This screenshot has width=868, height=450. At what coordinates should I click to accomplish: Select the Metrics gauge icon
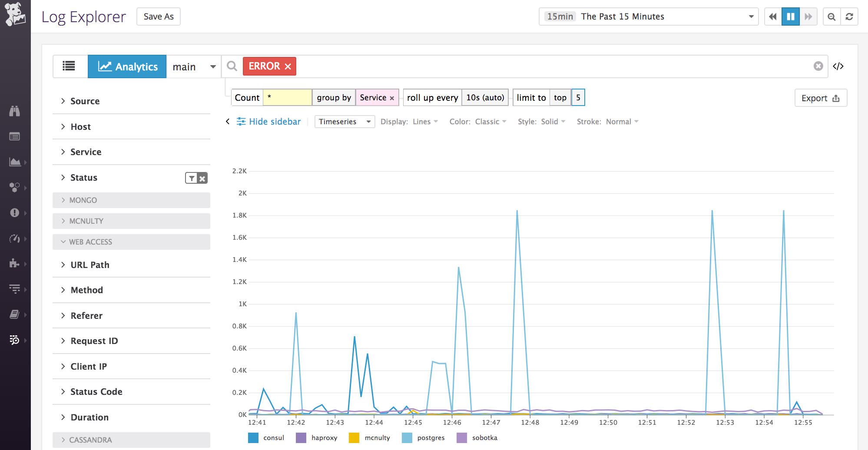pyautogui.click(x=15, y=238)
